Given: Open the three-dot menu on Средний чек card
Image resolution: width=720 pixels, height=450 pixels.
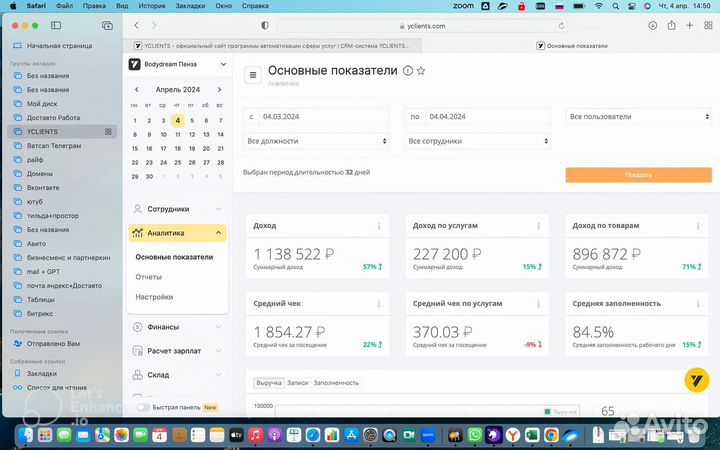Looking at the screenshot, I should tap(379, 304).
